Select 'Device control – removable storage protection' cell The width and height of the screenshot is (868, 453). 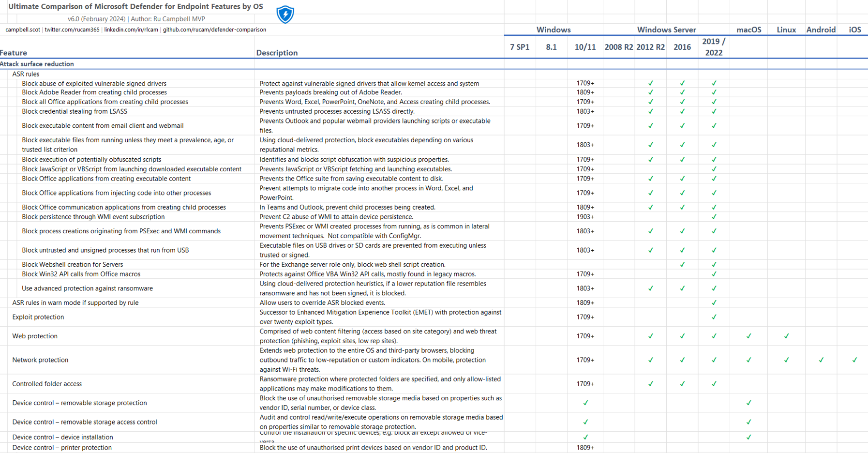pyautogui.click(x=79, y=403)
